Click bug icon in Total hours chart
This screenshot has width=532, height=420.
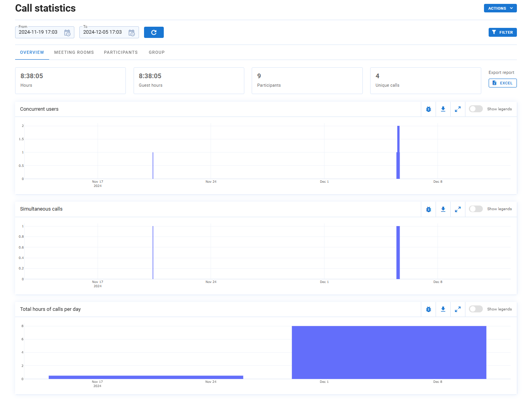[428, 309]
